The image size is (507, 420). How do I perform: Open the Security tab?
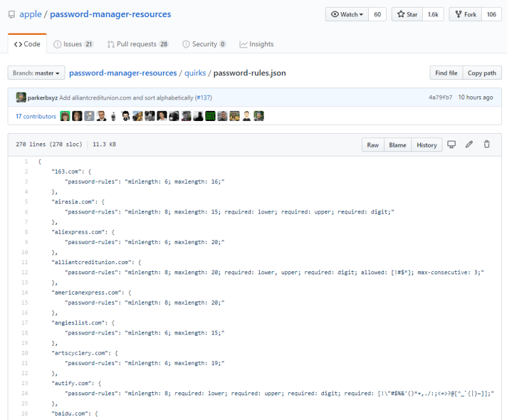(x=204, y=44)
